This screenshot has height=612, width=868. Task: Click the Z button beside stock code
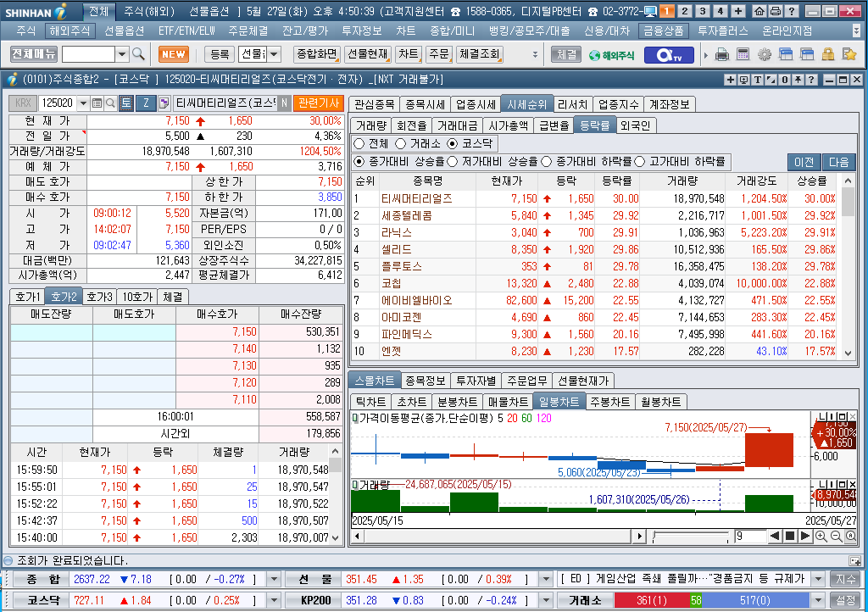[x=146, y=103]
